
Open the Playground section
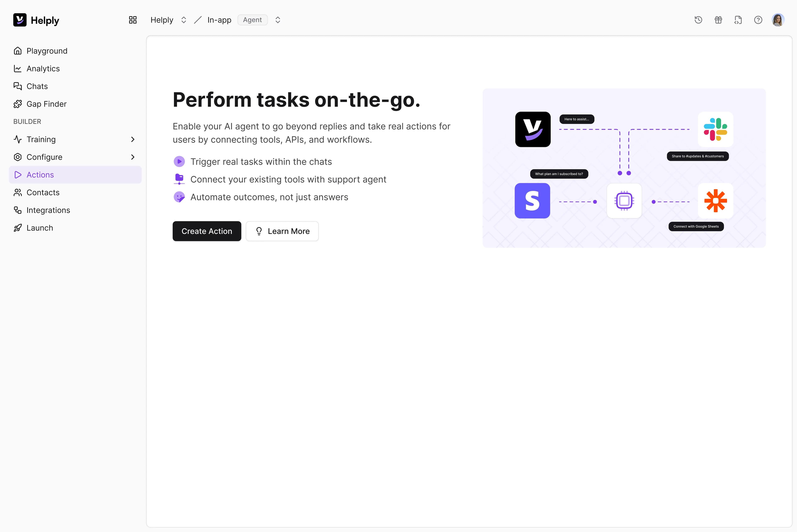[x=46, y=51]
